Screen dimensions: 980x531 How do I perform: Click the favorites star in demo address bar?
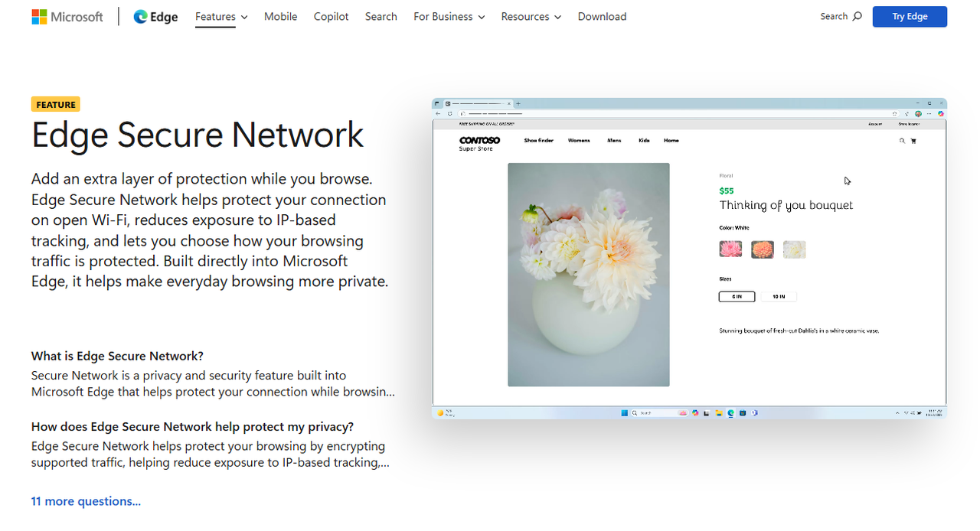[x=895, y=113]
